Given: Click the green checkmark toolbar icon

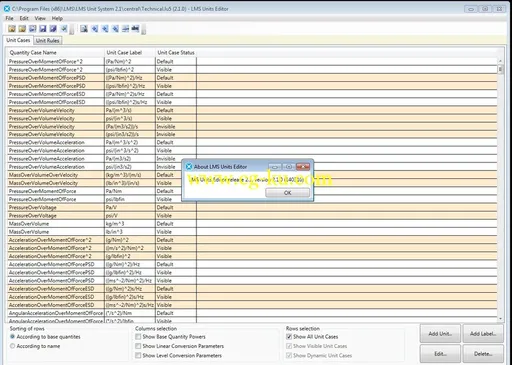Looking at the screenshot, I should [64, 29].
